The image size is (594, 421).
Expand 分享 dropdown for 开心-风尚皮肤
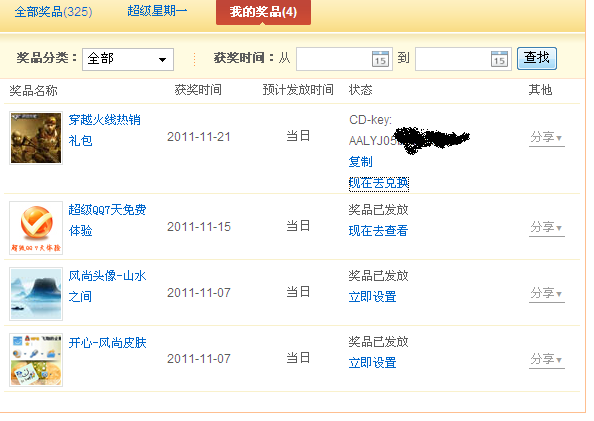(546, 359)
